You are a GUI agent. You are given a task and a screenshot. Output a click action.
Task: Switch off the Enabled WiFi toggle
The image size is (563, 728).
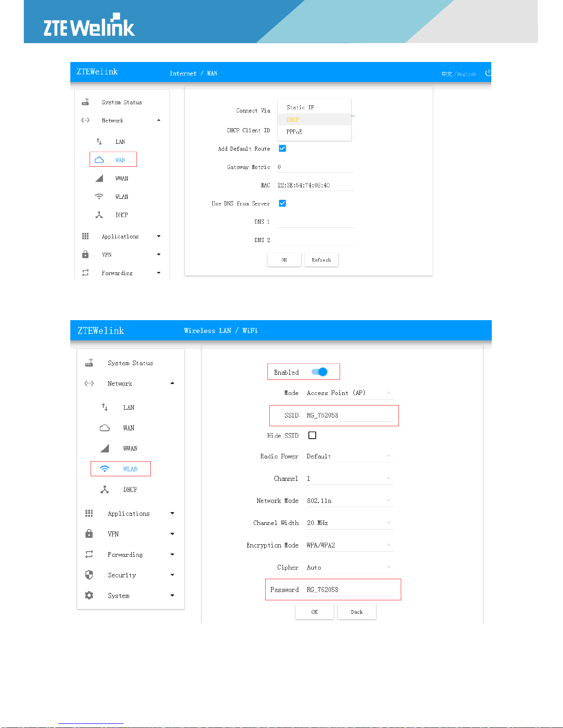point(319,372)
